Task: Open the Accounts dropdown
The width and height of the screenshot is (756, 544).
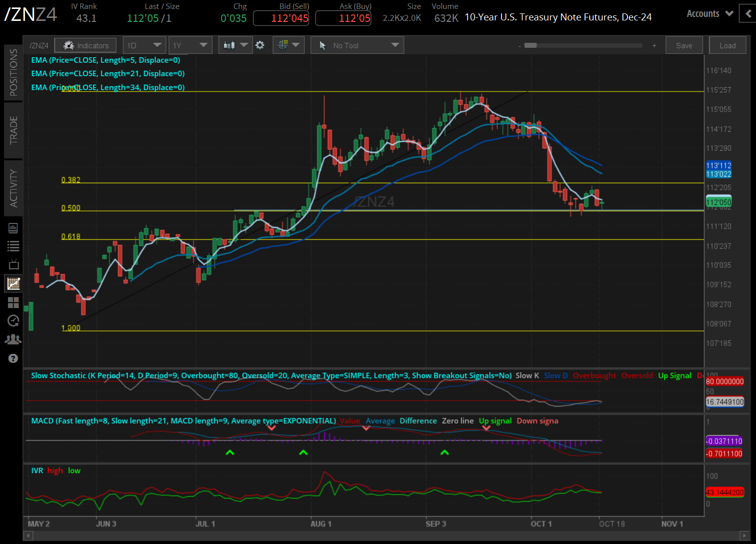Action: [709, 13]
